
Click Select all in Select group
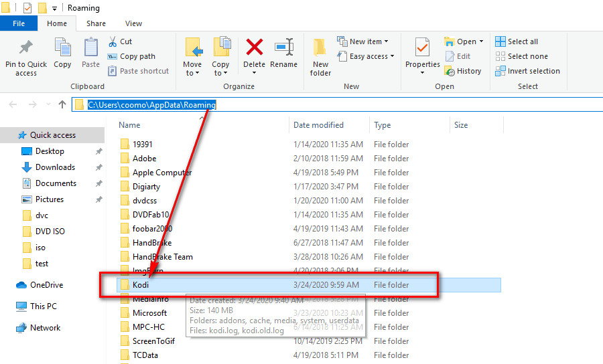click(x=517, y=41)
